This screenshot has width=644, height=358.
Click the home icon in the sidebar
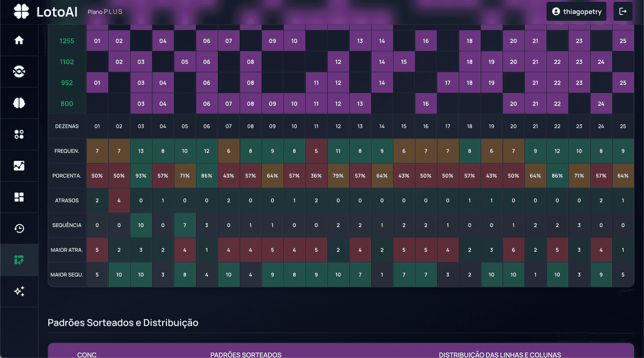[x=19, y=40]
